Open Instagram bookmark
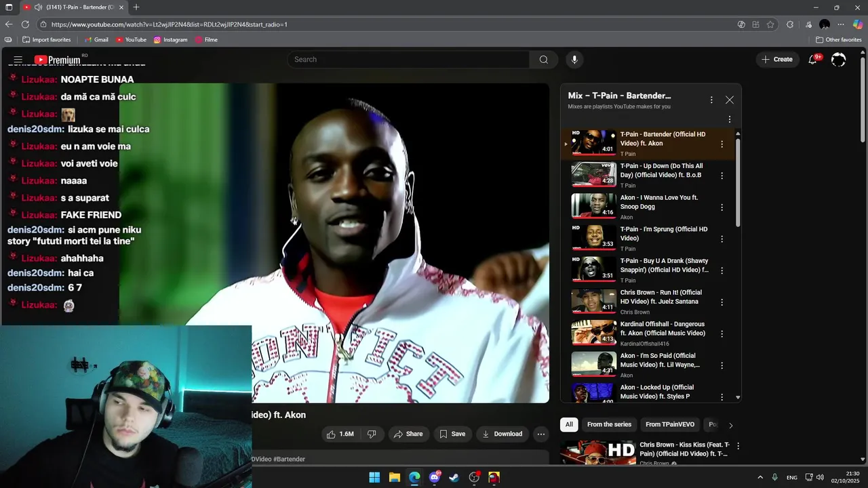Viewport: 868px width, 488px height. click(x=170, y=40)
